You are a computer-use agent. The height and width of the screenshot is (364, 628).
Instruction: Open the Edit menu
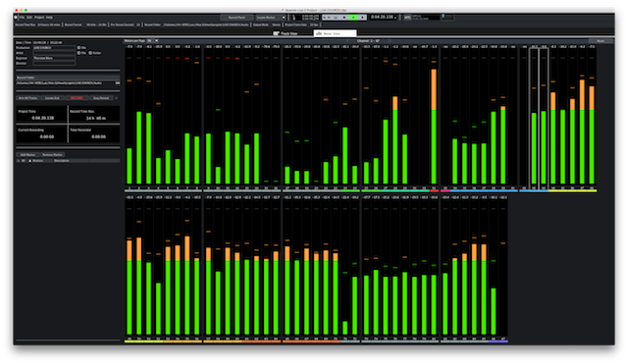pos(29,18)
